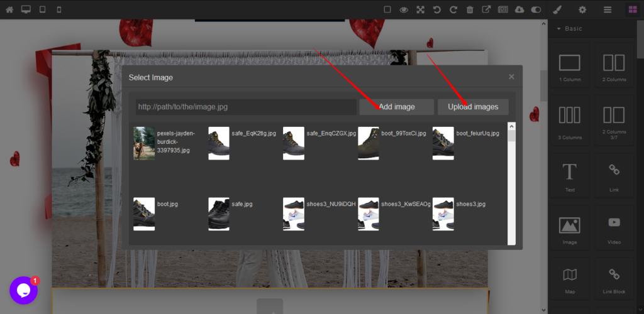Toggle component outlines square icon

387,9
